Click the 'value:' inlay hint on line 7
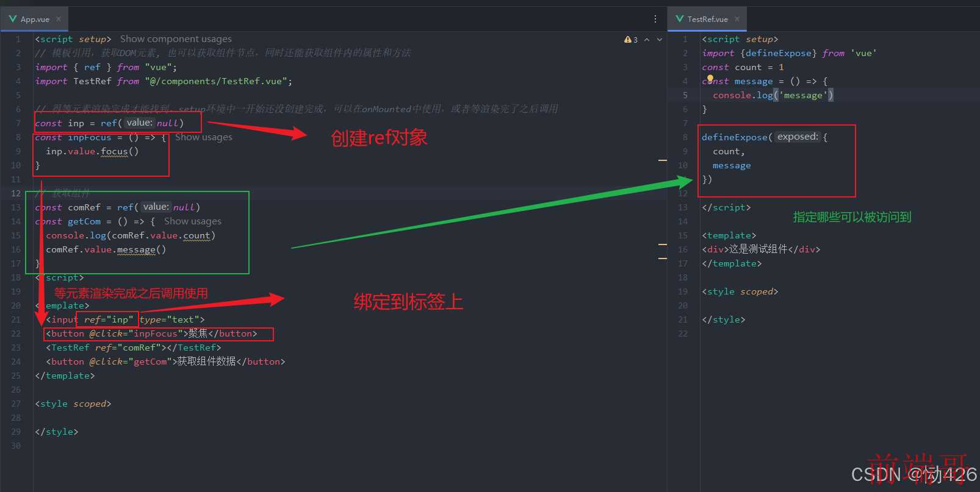Screen dimensions: 980x492 140,123
